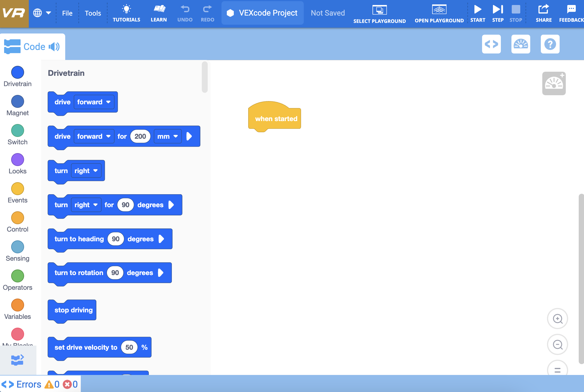Open the Tutorials lightbulb panel
Screen dimensions: 584x392
126,13
